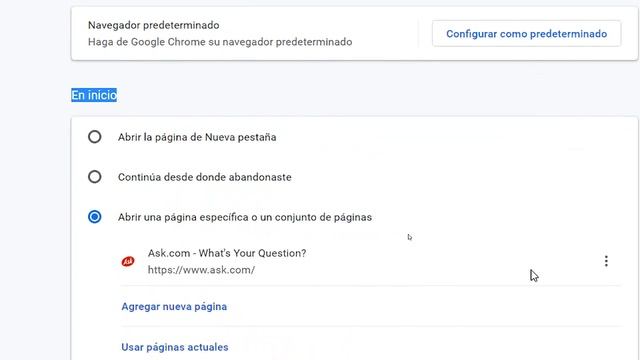Open the three-dot menu for Ask.com entry
This screenshot has height=360, width=640.
(x=606, y=261)
